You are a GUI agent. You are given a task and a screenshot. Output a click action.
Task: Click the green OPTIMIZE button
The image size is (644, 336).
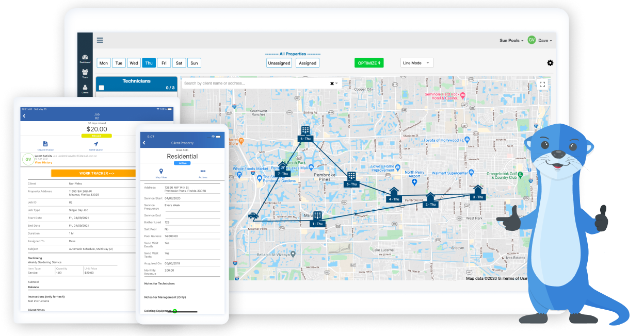point(369,63)
